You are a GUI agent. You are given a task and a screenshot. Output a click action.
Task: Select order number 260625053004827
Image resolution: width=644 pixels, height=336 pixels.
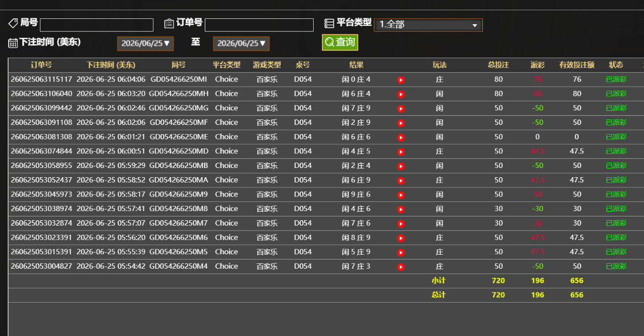coord(41,266)
